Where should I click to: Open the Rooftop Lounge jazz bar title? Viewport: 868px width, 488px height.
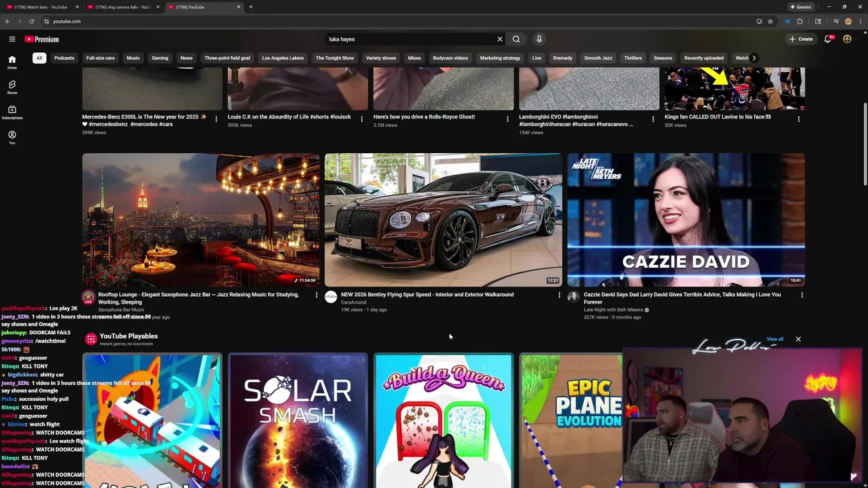point(199,298)
